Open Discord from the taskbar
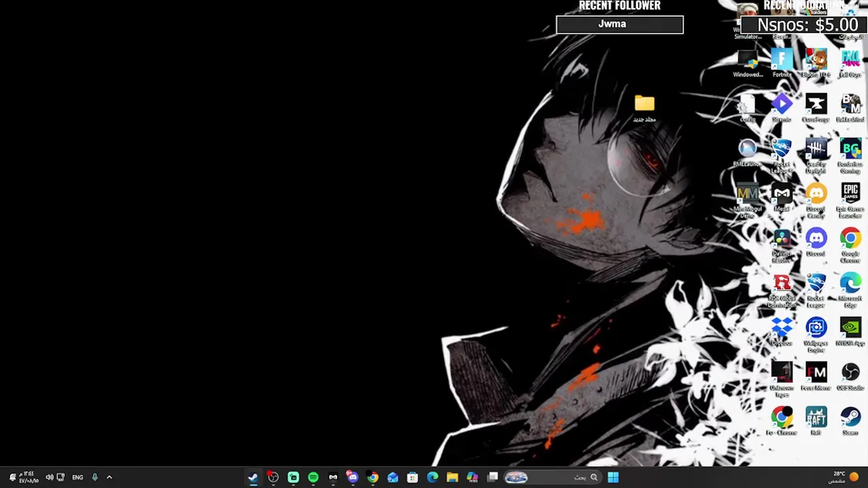Viewport: 868px width, 488px height. 353,477
